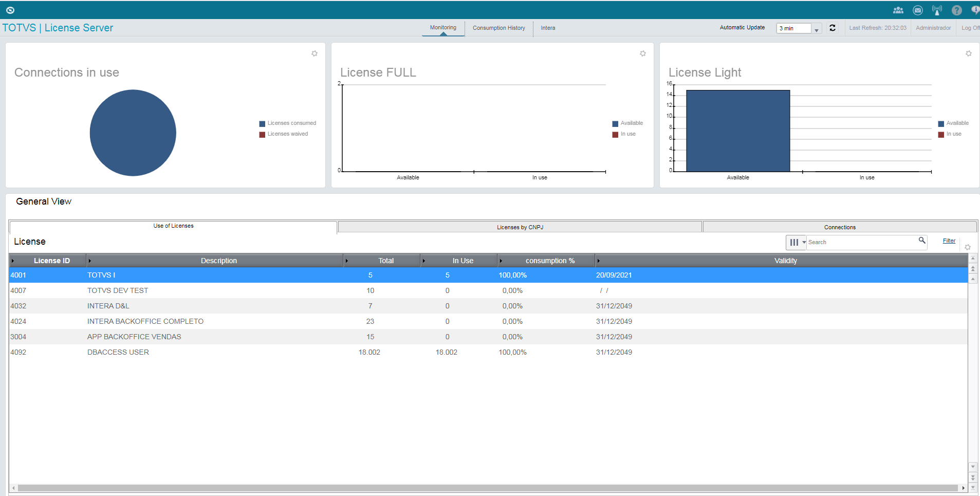Viewport: 980px width, 496px height.
Task: Click the single up arrow of the grid
Action: point(973,279)
